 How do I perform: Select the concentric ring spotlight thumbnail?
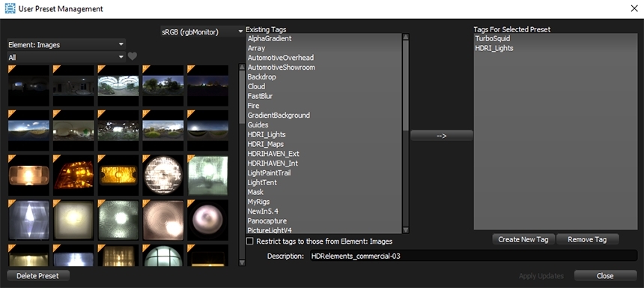tap(163, 220)
